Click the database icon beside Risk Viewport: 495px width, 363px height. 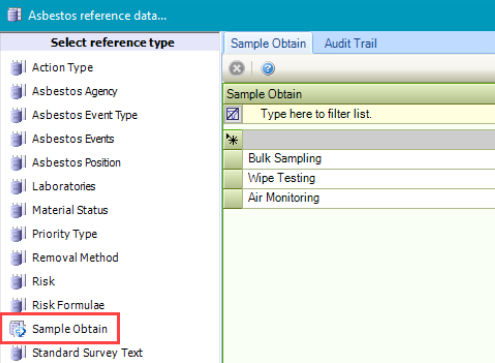tap(18, 281)
